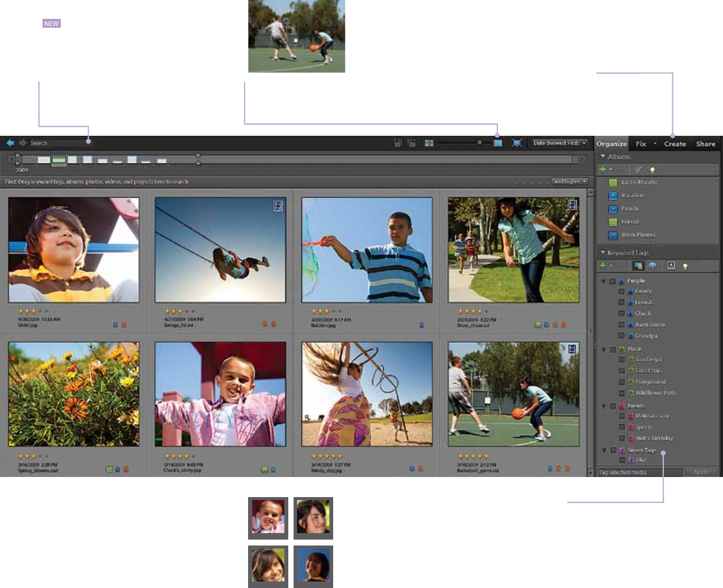Click lightbulb tip icon in Albums toolbar

click(x=652, y=169)
